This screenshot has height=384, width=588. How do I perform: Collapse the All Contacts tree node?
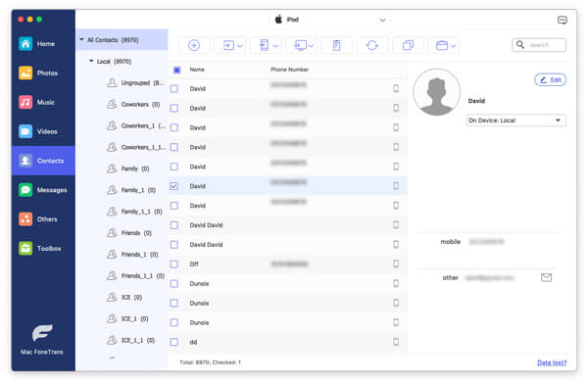click(81, 39)
